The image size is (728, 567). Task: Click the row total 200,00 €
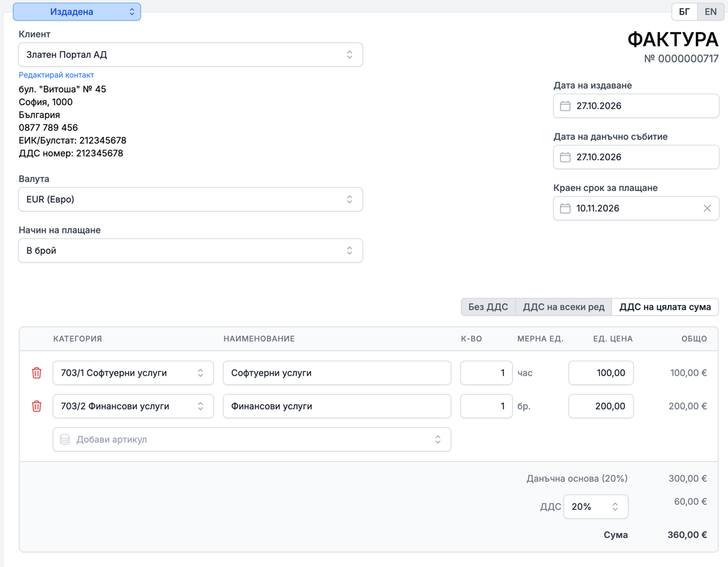688,406
